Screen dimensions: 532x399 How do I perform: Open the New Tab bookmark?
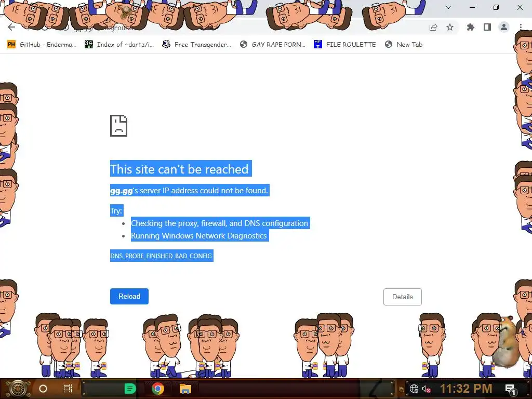click(404, 45)
